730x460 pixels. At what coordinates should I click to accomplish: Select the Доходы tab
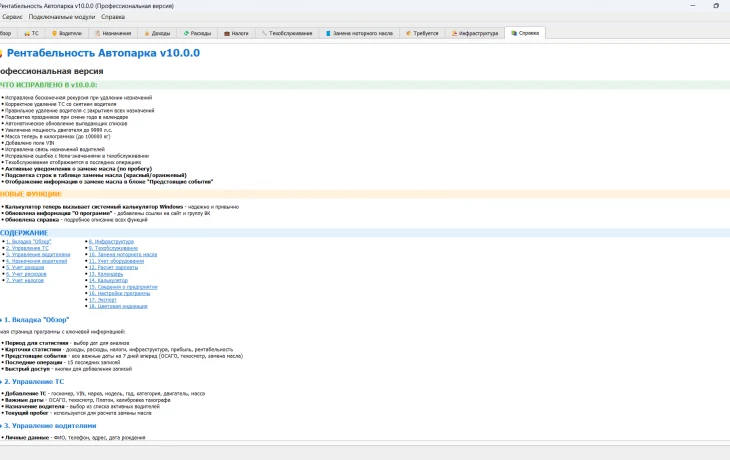157,33
